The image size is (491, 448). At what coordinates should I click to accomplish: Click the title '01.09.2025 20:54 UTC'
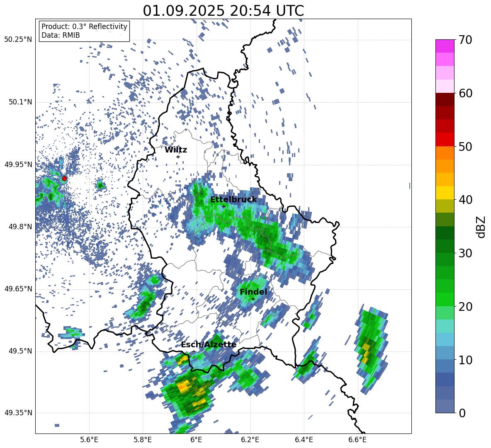[x=224, y=11]
